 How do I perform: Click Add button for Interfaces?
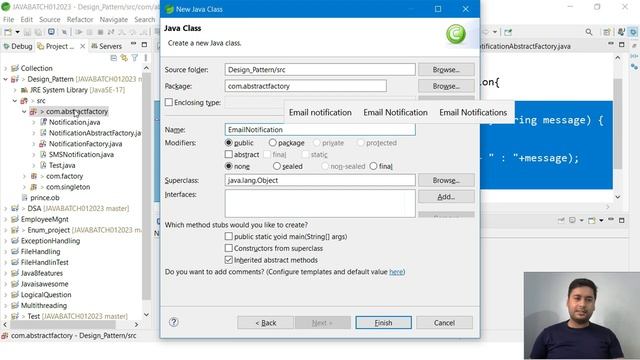446,197
